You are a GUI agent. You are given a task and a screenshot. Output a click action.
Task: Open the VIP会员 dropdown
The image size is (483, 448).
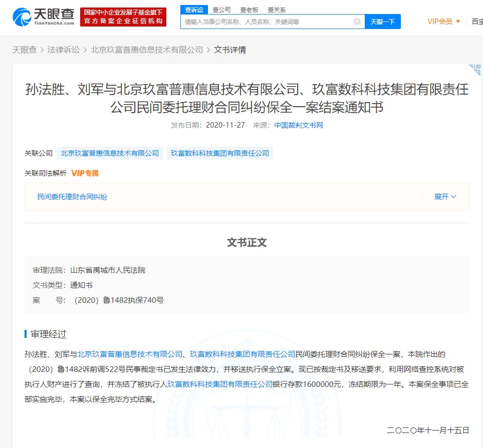tap(443, 21)
